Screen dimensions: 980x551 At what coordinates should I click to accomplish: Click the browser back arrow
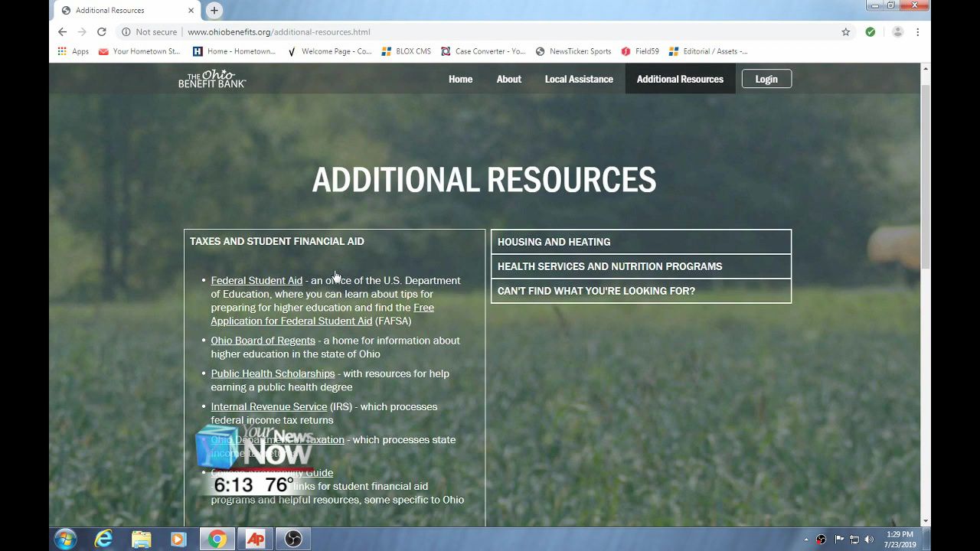(63, 32)
